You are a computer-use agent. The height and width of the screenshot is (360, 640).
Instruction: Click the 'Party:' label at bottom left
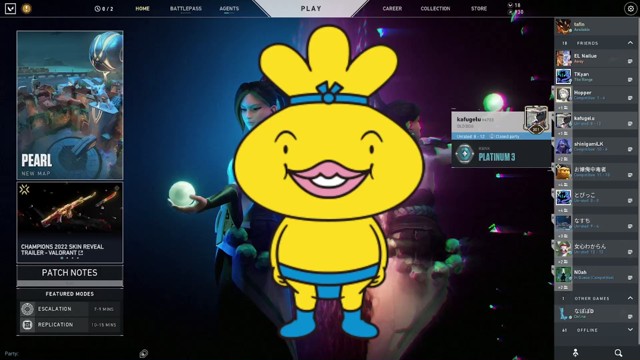pyautogui.click(x=11, y=353)
